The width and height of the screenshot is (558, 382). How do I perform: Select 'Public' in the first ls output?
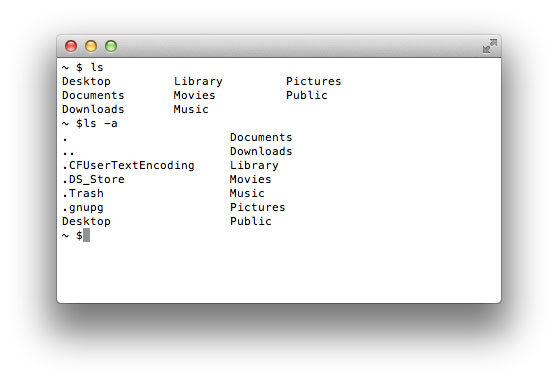(x=307, y=95)
